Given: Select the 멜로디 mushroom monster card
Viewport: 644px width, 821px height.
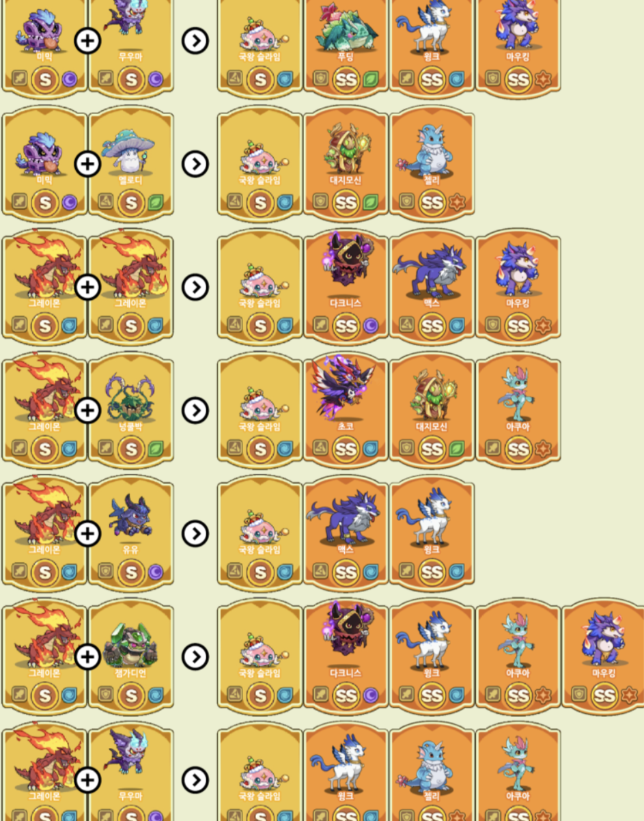Looking at the screenshot, I should pos(130,164).
